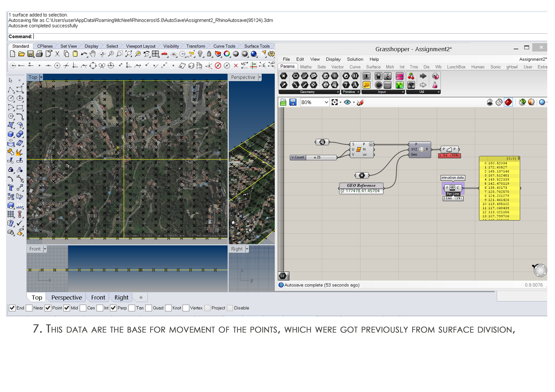The width and height of the screenshot is (555, 392).
Task: Click the Text tool in left sidebar
Action: tap(11, 188)
